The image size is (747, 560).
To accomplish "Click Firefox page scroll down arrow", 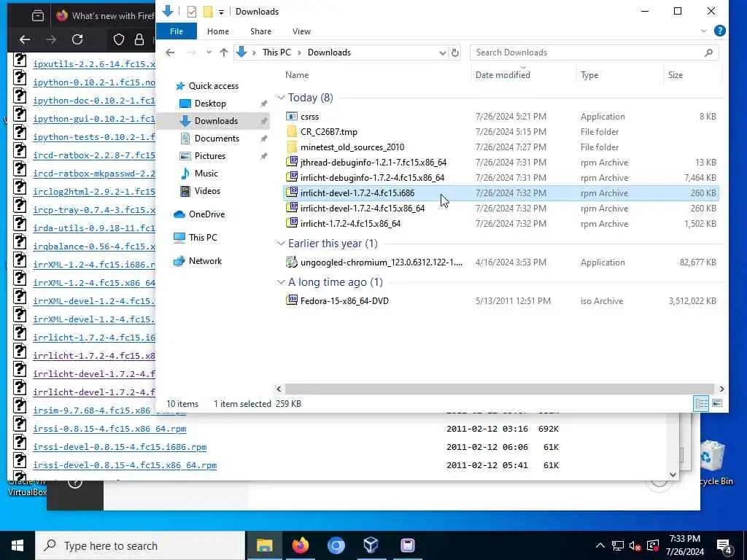I will [x=673, y=474].
